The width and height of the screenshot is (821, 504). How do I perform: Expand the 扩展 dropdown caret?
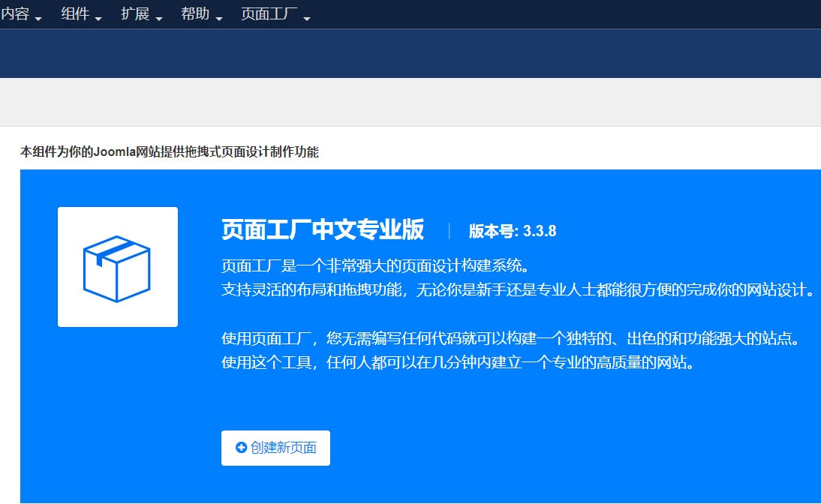tap(158, 19)
